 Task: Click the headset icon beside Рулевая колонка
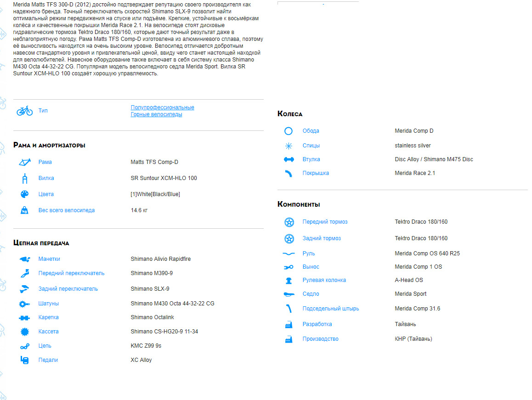click(x=289, y=281)
